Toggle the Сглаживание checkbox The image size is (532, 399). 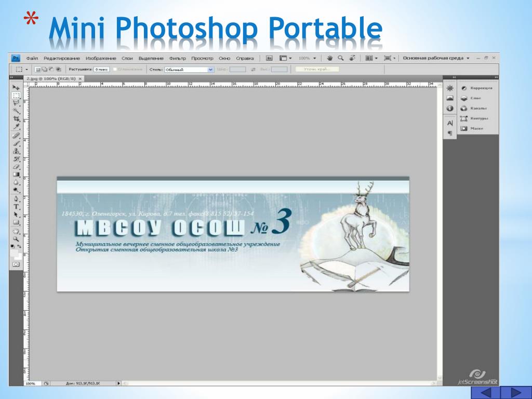click(x=115, y=69)
